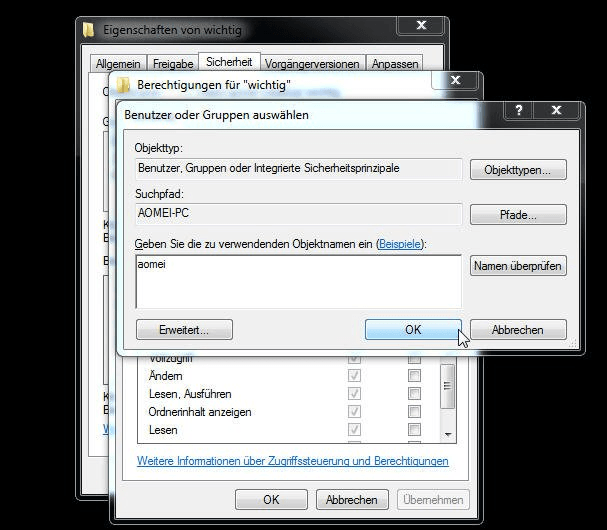The image size is (607, 530).
Task: Tick the deny checkbox for Ordnerinhalt anzeigen
Action: 414,412
